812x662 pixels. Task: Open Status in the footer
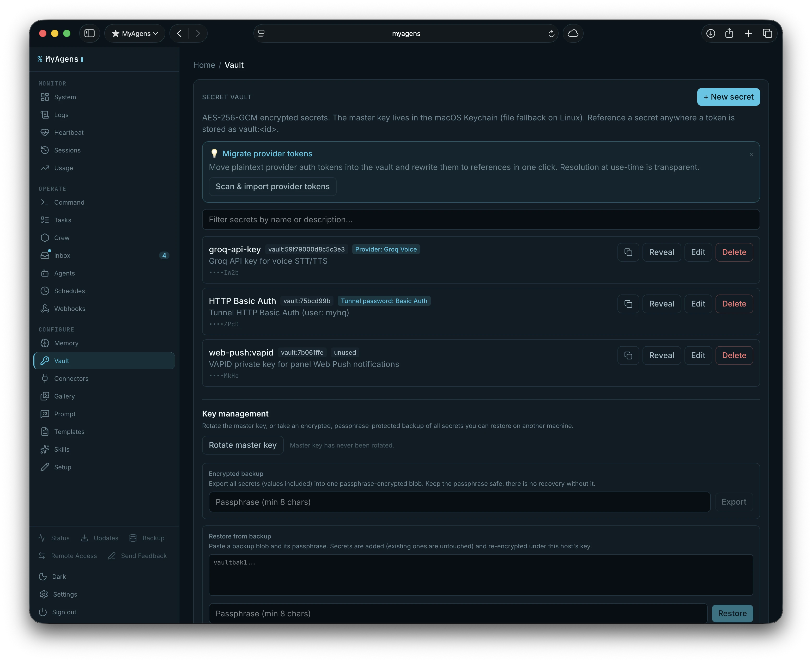pos(54,538)
